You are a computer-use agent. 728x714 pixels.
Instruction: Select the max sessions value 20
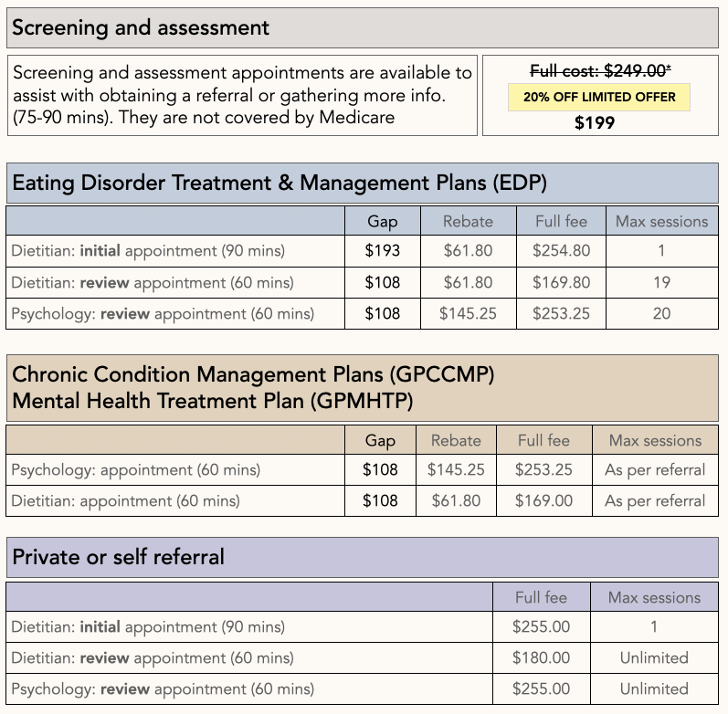click(x=661, y=313)
